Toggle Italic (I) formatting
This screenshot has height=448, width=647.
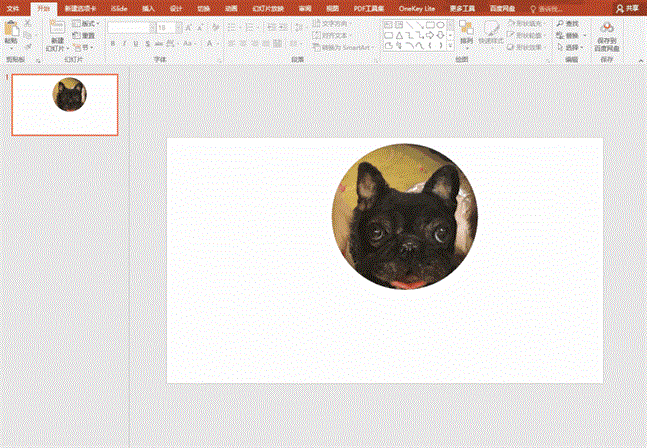(124, 44)
